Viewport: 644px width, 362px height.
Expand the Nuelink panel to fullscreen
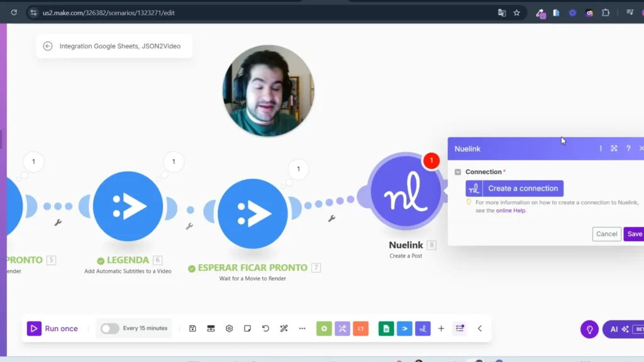click(x=614, y=148)
